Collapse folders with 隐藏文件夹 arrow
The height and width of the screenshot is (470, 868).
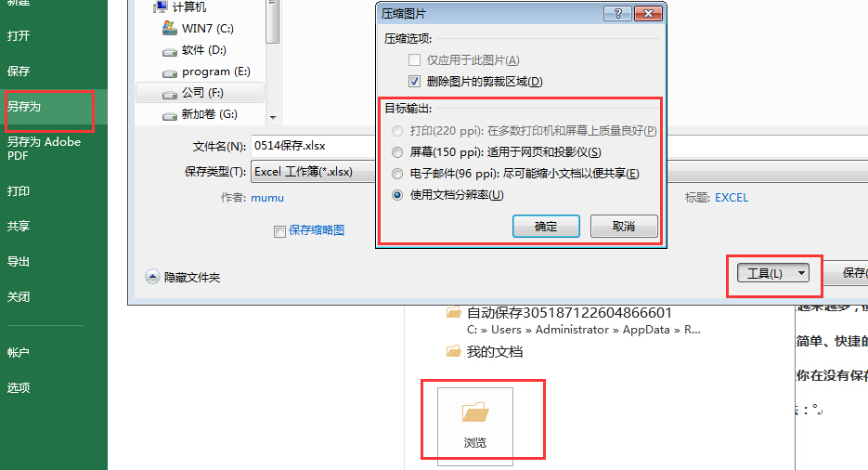[152, 277]
